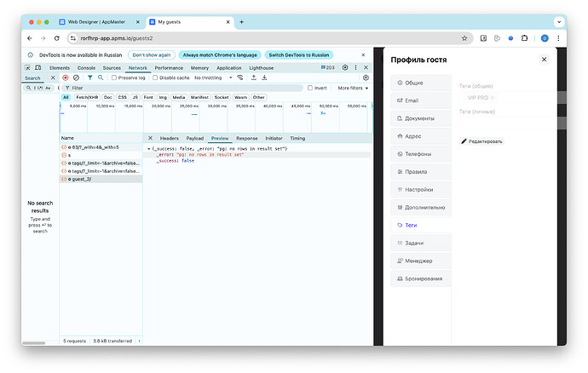Go back with Chrome back arrow

click(x=30, y=38)
